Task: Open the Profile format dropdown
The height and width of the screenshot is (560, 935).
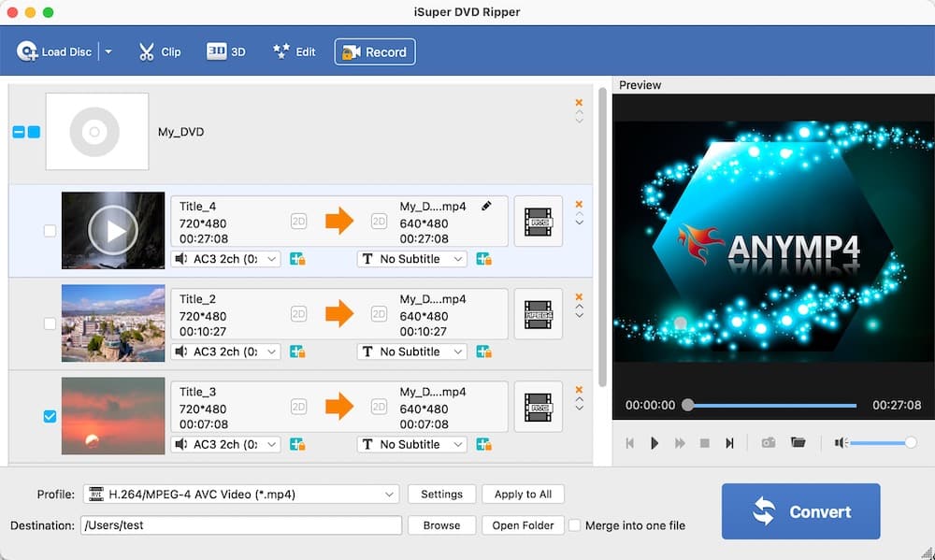Action: pos(241,494)
